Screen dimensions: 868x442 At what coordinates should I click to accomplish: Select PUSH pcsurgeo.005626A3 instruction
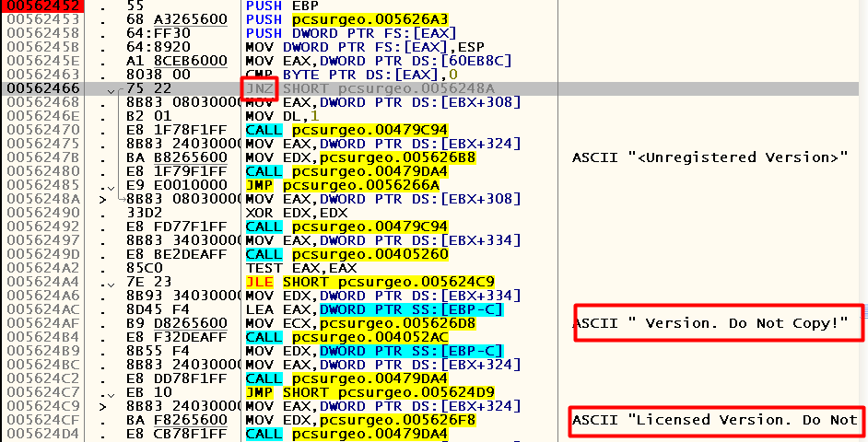[347, 19]
